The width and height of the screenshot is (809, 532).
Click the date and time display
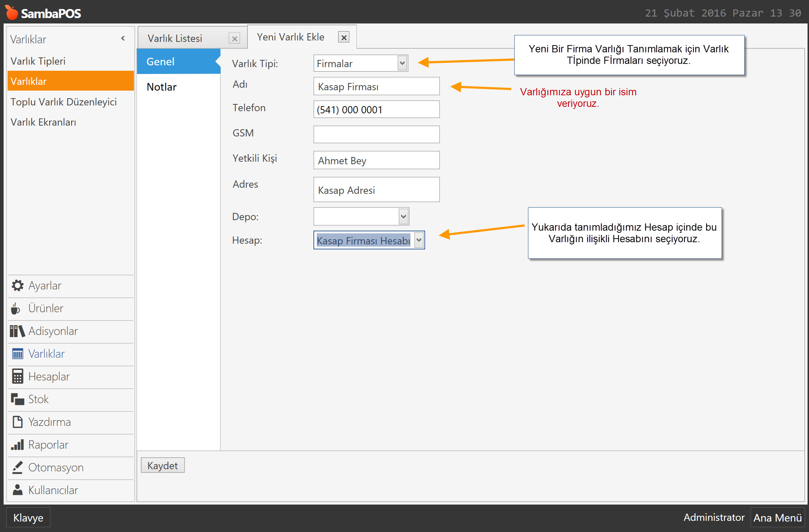point(723,13)
